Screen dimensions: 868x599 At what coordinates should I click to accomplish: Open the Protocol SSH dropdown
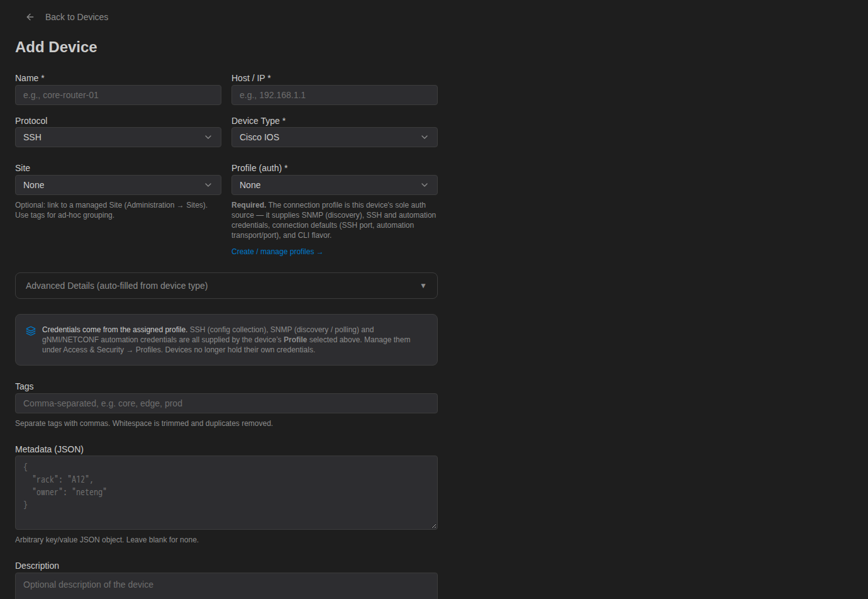pos(118,137)
